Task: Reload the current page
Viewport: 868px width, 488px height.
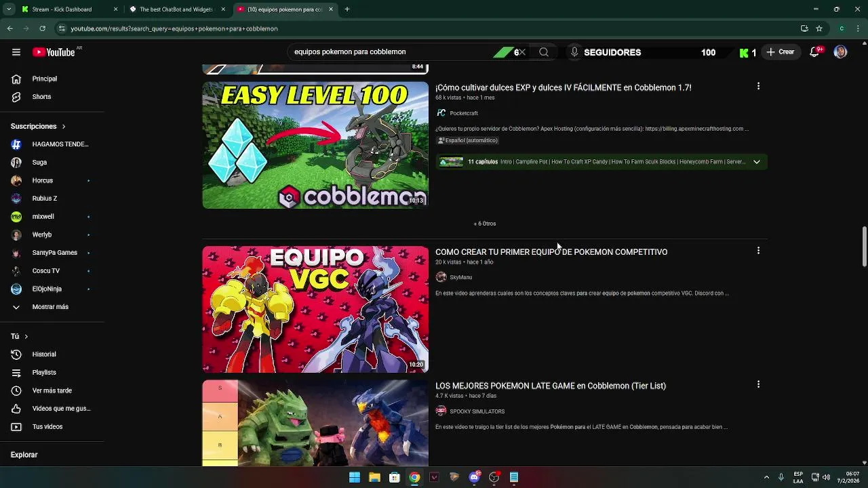Action: pos(42,28)
